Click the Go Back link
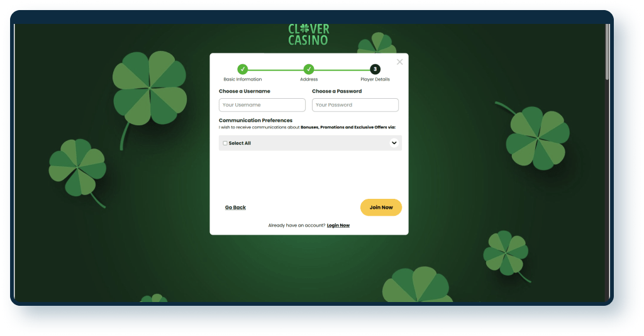This screenshot has width=644, height=336. [x=235, y=208]
